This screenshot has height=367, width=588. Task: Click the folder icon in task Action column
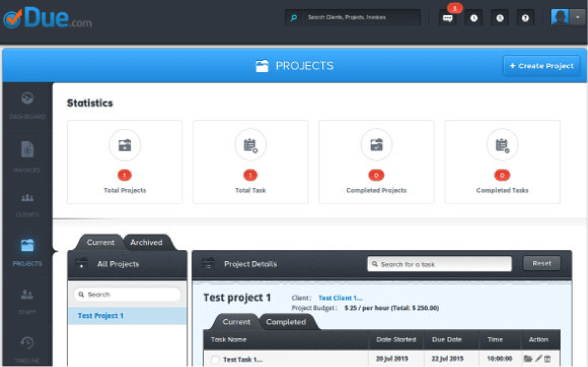click(528, 359)
